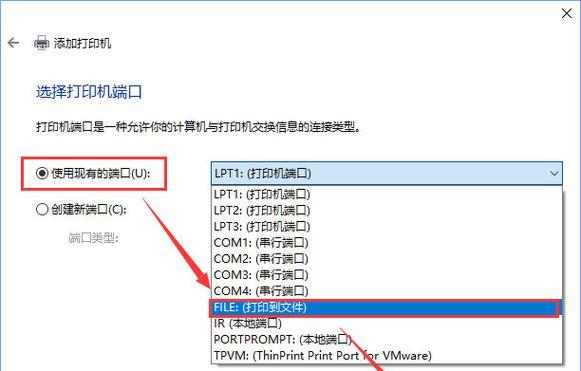This screenshot has height=371, width=581.
Task: Pick COM4: (串行端口) option
Action: [x=387, y=291]
